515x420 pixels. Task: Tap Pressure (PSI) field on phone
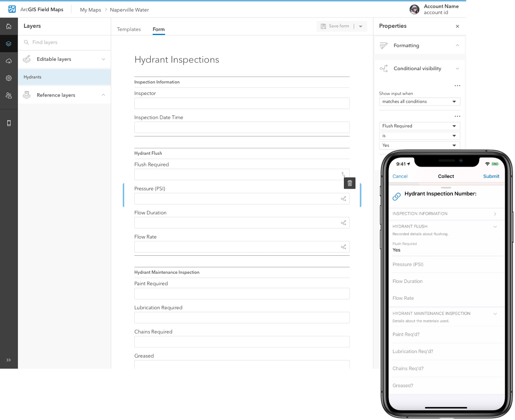tap(447, 264)
